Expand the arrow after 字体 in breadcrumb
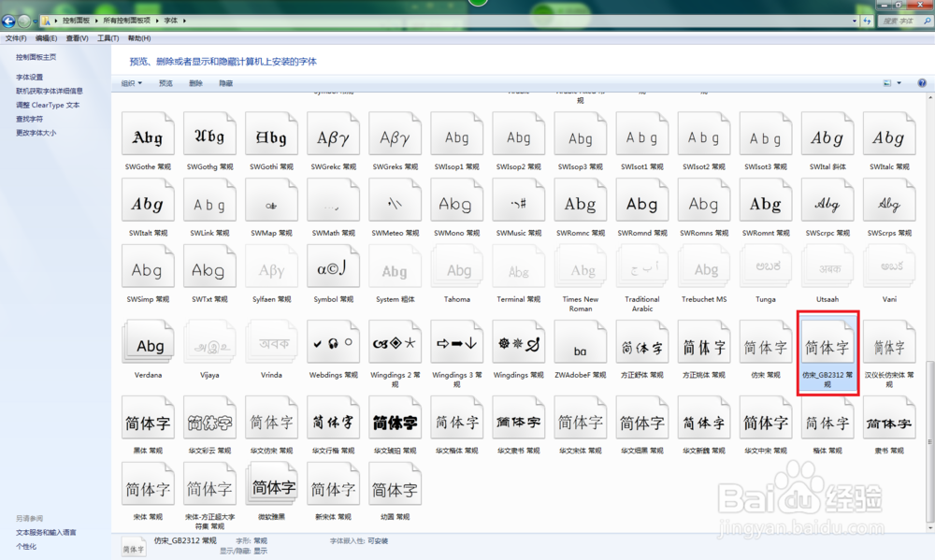Viewport: 935px width, 560px height. (185, 21)
